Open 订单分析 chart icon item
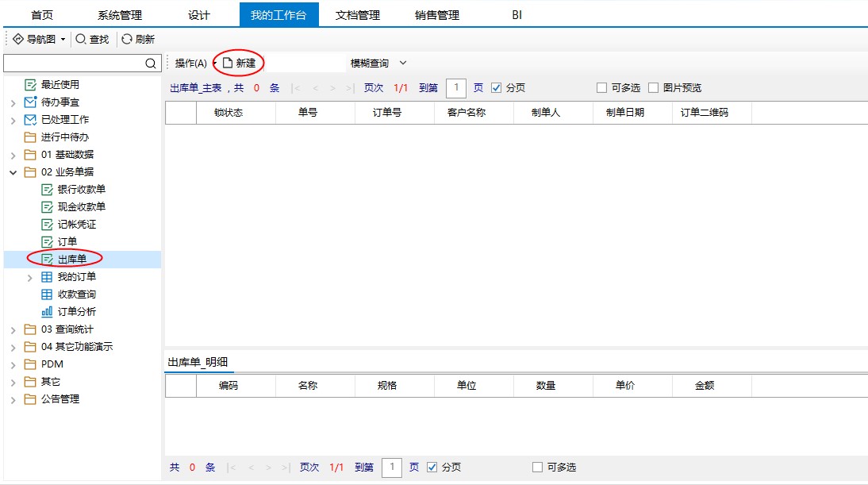 pos(47,312)
